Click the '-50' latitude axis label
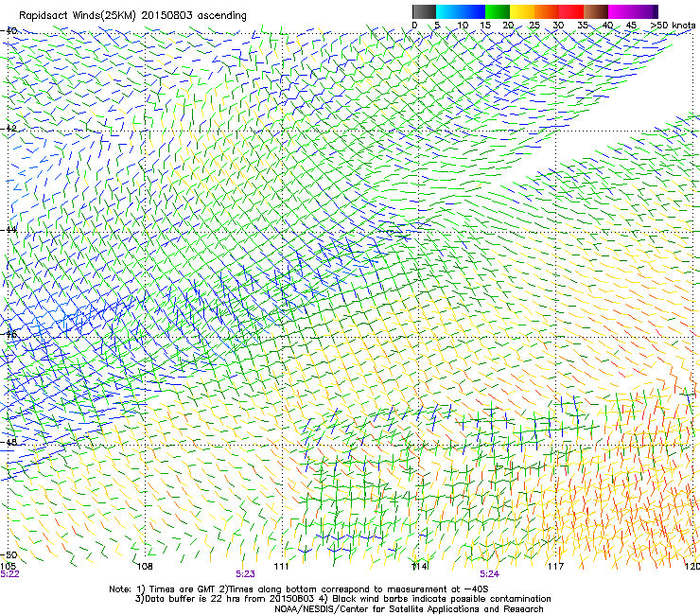Screen dimensions: 700x615 (9, 554)
